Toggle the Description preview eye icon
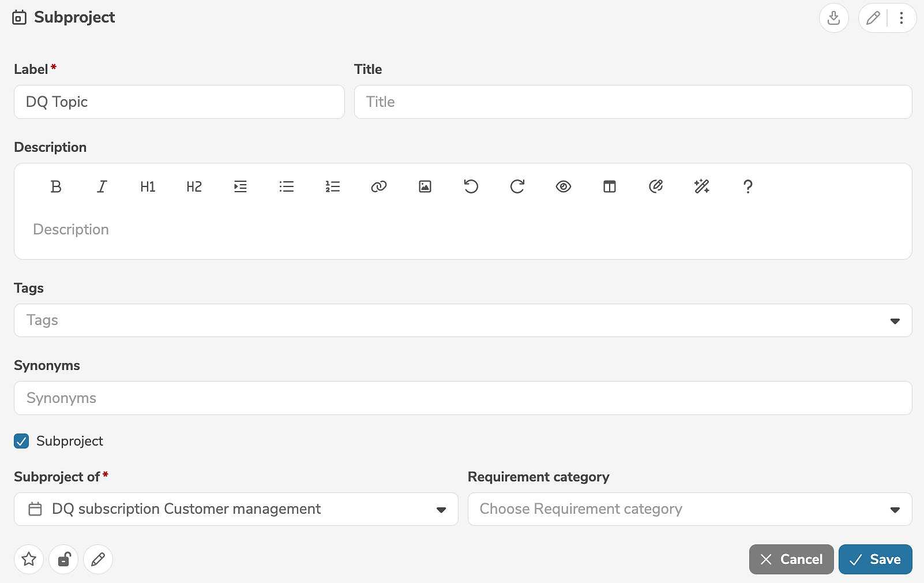Image resolution: width=924 pixels, height=583 pixels. point(564,186)
